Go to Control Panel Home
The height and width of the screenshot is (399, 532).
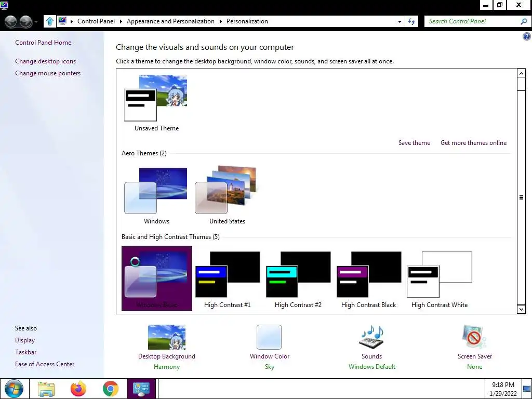click(x=43, y=43)
